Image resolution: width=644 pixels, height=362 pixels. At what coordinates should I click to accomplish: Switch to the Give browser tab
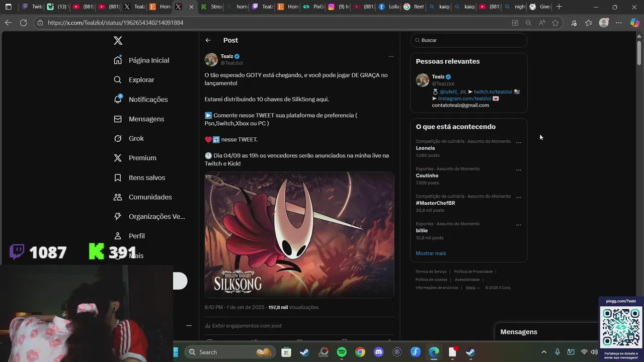539,7
